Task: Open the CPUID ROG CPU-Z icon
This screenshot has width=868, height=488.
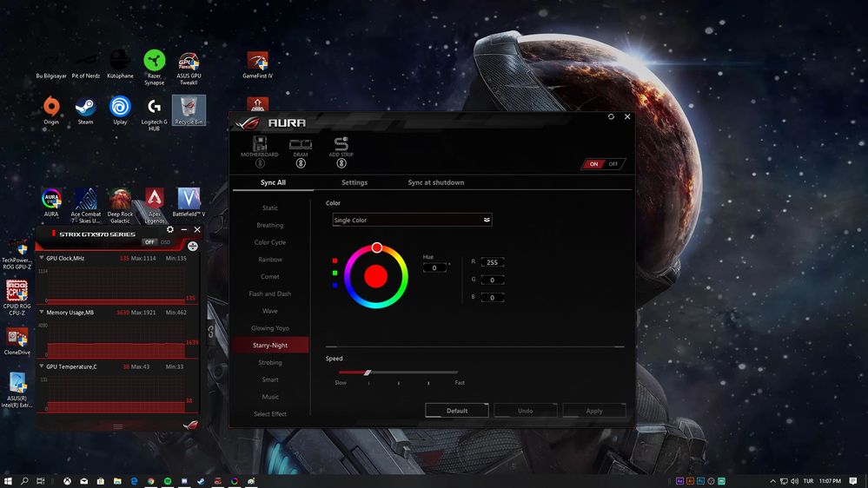Action: coord(17,298)
